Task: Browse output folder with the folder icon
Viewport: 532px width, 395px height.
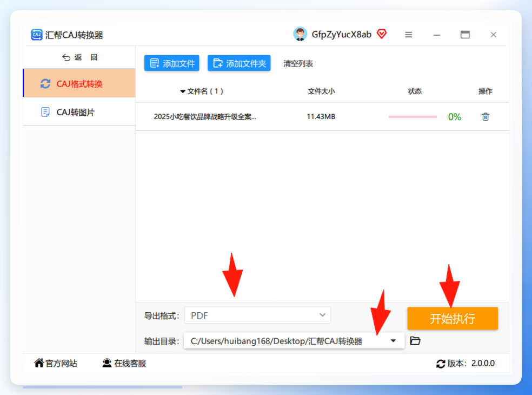Action: click(415, 341)
